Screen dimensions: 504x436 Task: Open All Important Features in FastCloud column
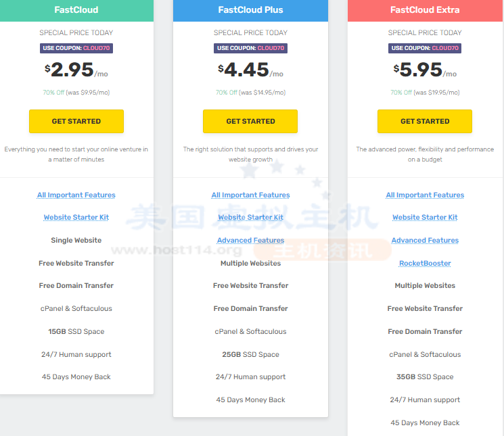click(x=76, y=195)
